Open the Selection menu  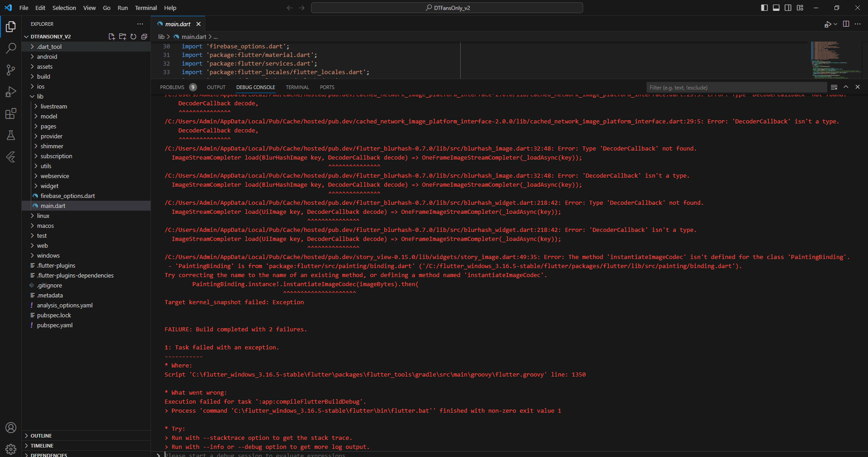point(64,8)
